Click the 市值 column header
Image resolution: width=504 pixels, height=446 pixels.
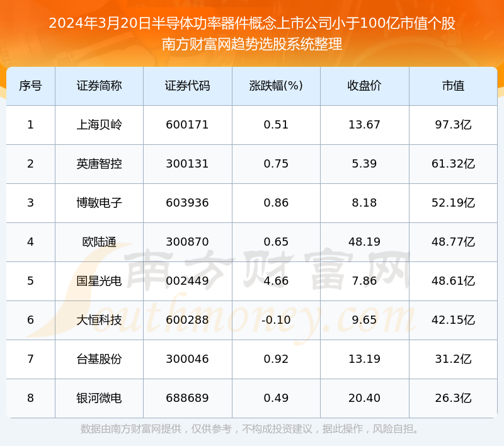[453, 86]
